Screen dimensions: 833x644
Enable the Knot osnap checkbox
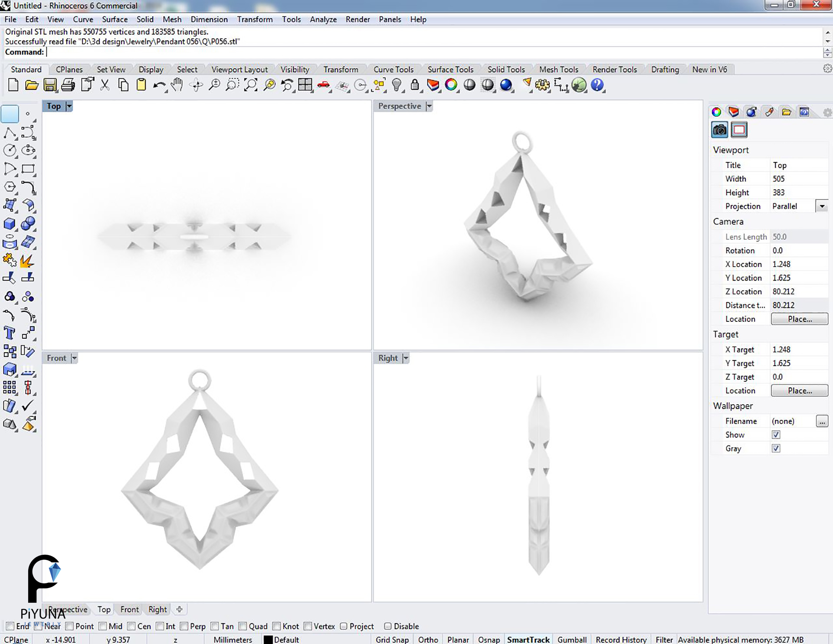(276, 626)
